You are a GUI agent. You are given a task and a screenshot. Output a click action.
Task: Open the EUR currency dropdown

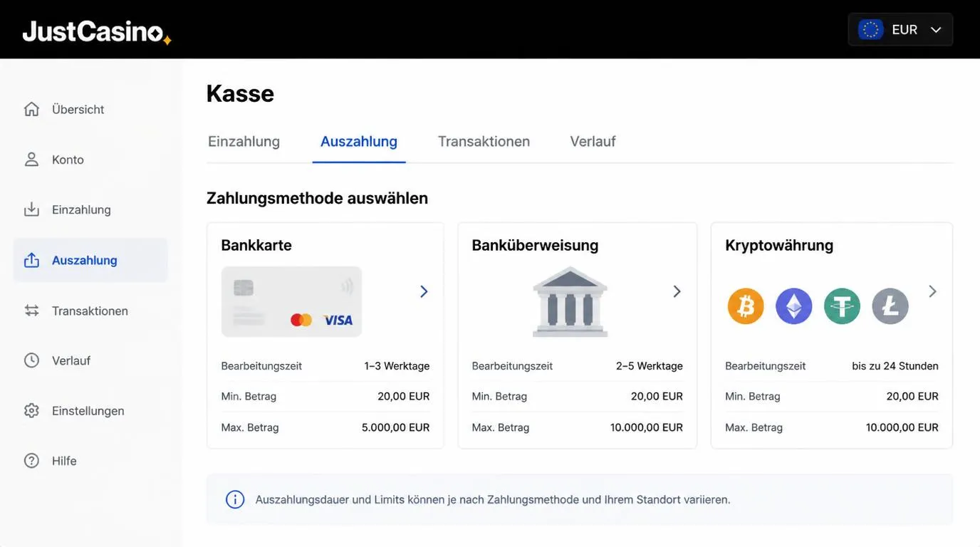900,30
